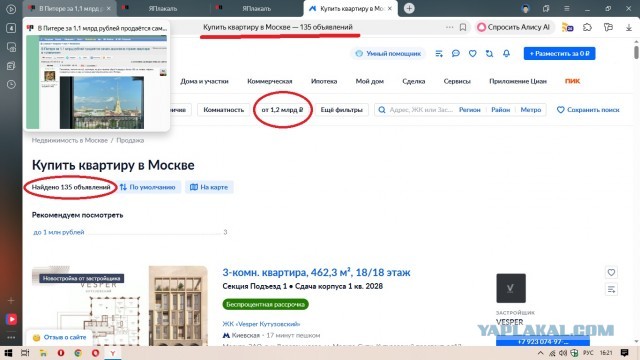Open messages chat icon in Cian header
The height and width of the screenshot is (360, 640).
[x=456, y=53]
